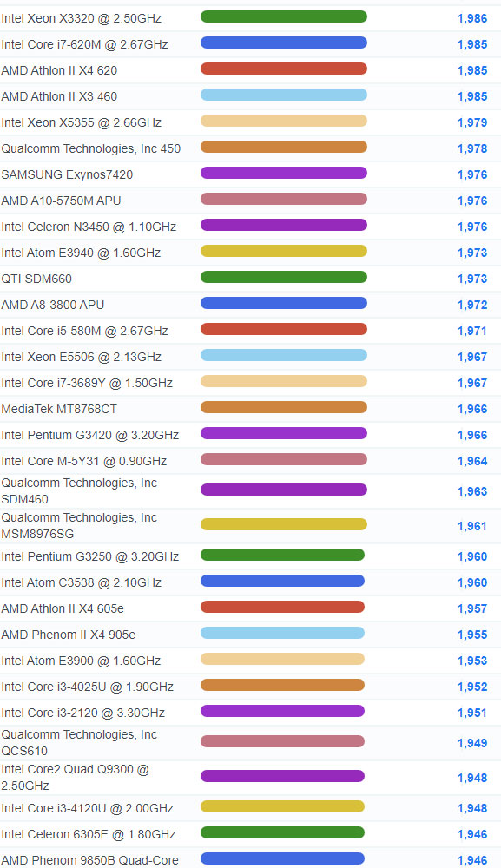This screenshot has height=868, width=501.
Task: Open Qualcomm Technologies, Inc 450 entry
Action: [x=91, y=148]
